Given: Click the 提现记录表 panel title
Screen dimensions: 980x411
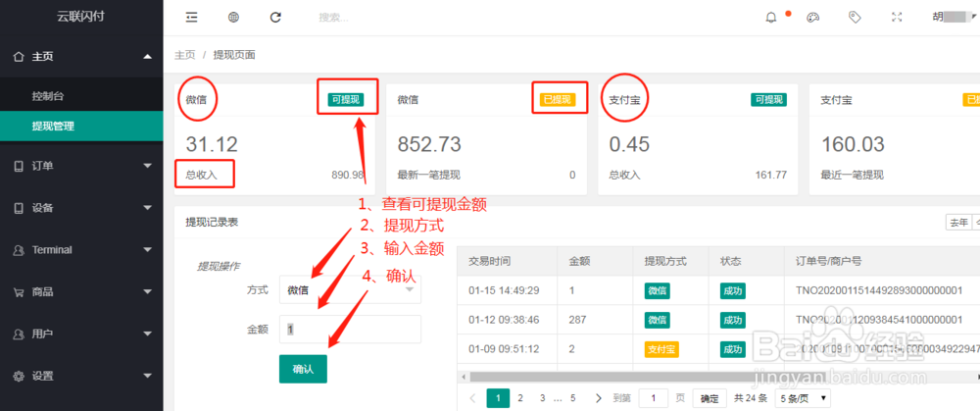Looking at the screenshot, I should [212, 222].
